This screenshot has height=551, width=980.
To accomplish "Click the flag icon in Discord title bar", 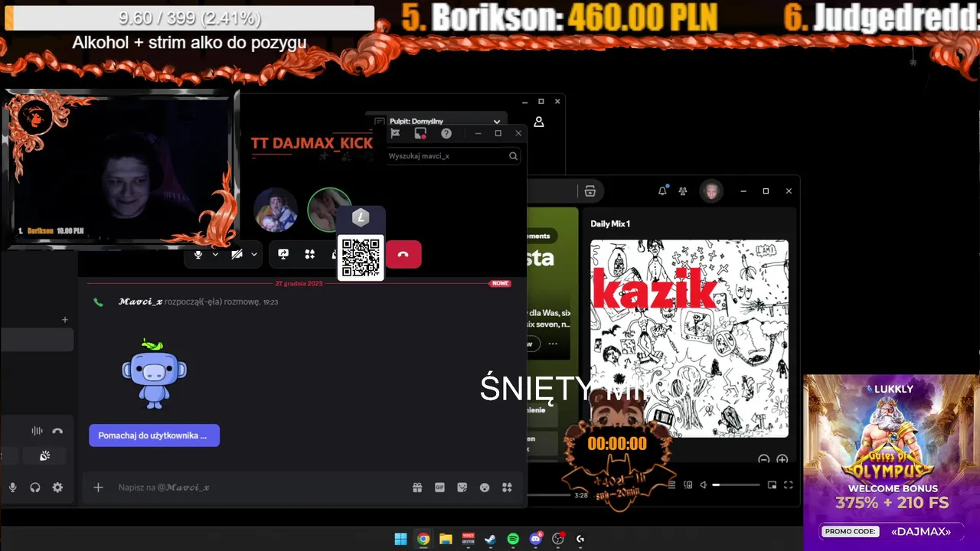I will pos(396,133).
